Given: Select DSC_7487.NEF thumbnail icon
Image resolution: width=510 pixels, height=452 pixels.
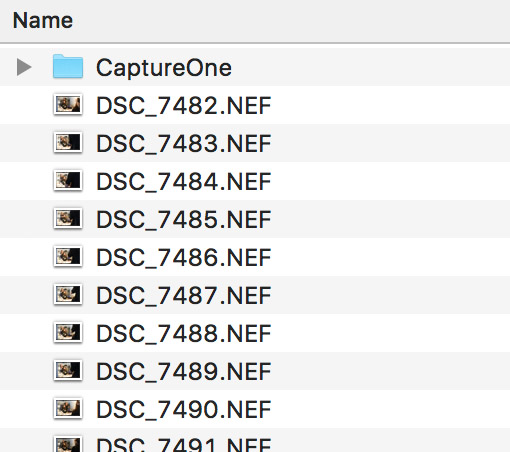Looking at the screenshot, I should [x=68, y=295].
